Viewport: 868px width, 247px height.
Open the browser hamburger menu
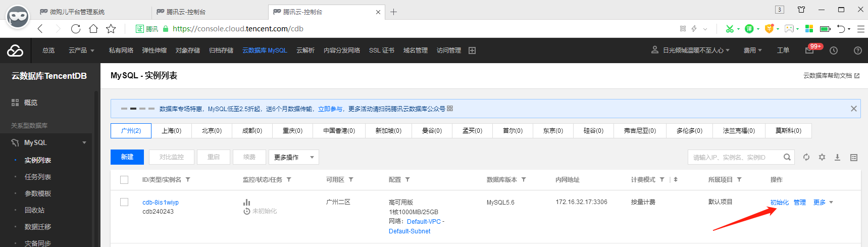click(860, 29)
